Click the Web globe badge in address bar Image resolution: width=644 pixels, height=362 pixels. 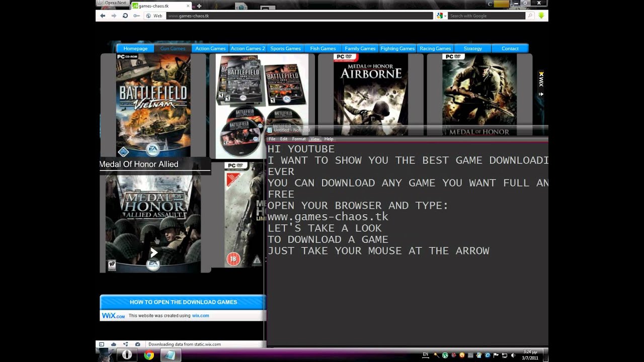tap(154, 16)
